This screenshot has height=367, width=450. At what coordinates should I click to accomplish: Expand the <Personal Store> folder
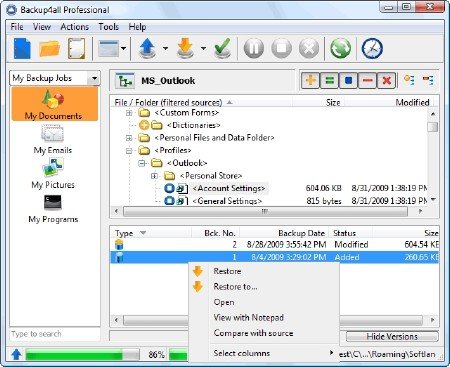coord(154,176)
